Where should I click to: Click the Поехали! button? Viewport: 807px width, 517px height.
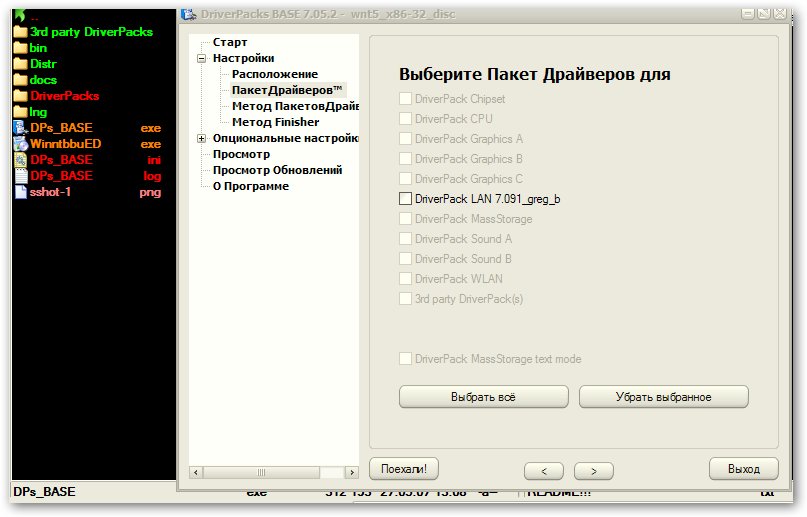[404, 468]
